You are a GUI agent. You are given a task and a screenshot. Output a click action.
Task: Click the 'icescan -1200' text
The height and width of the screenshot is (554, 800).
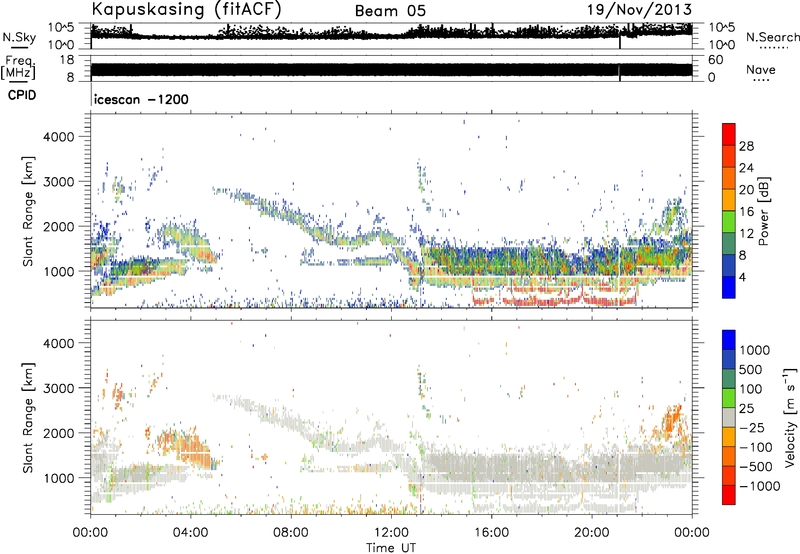pyautogui.click(x=141, y=99)
